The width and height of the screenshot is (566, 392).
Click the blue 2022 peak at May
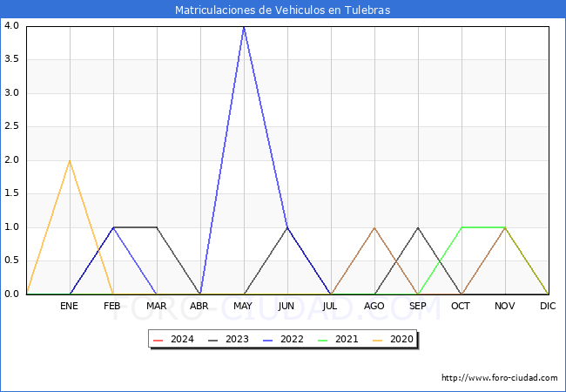[244, 27]
